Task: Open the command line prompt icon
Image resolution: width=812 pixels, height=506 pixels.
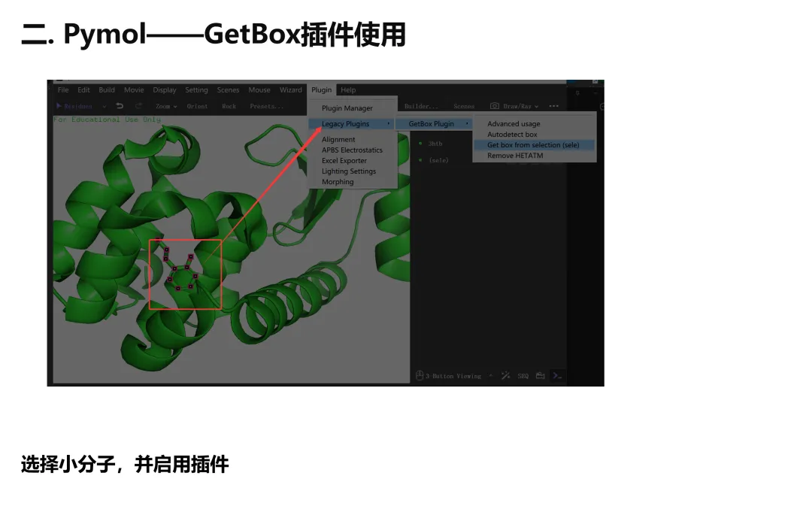Action: 558,376
